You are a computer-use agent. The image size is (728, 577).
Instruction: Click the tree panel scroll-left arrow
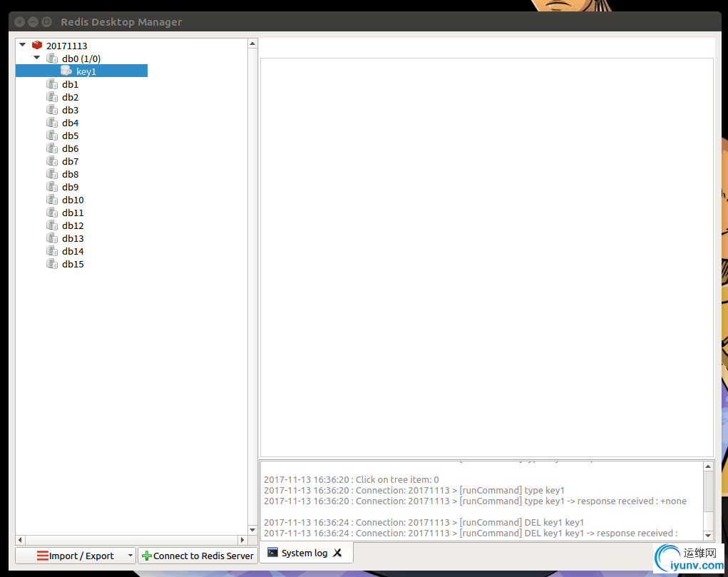tap(20, 540)
